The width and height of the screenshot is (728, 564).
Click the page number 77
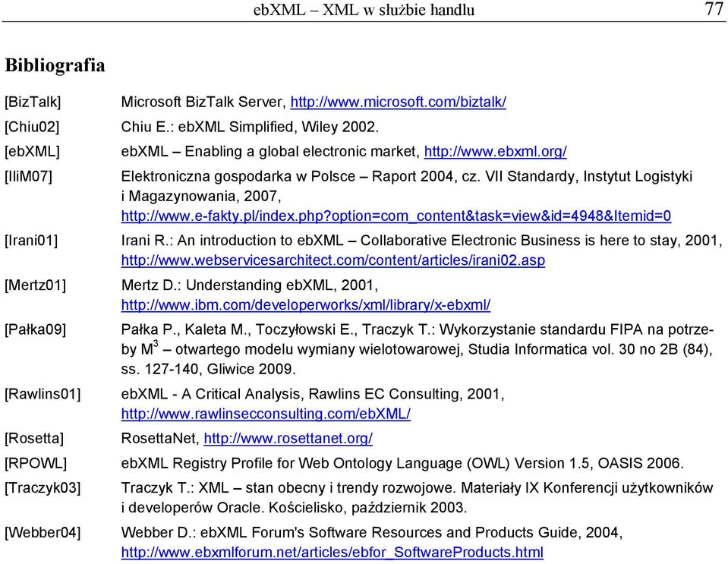[714, 9]
